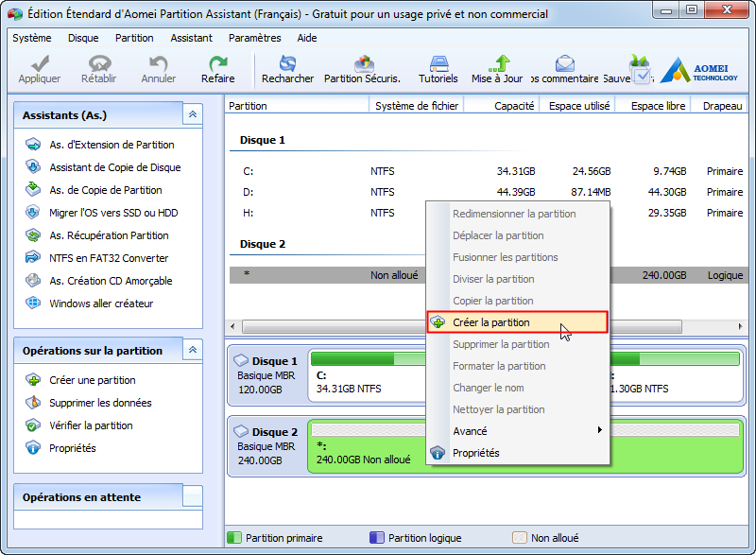Screen dimensions: 756x555
Task: Collapse the Assistants (As.) panel
Action: [193, 114]
